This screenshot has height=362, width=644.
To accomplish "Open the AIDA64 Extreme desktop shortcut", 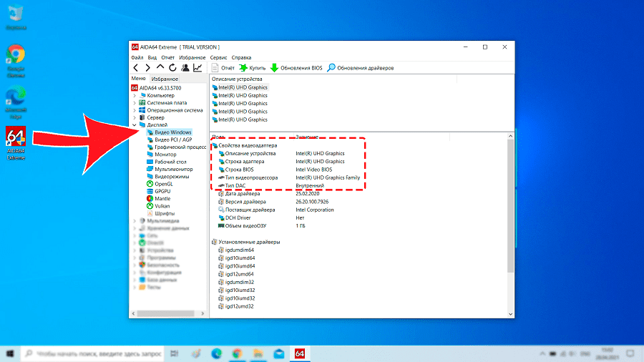I will click(16, 143).
